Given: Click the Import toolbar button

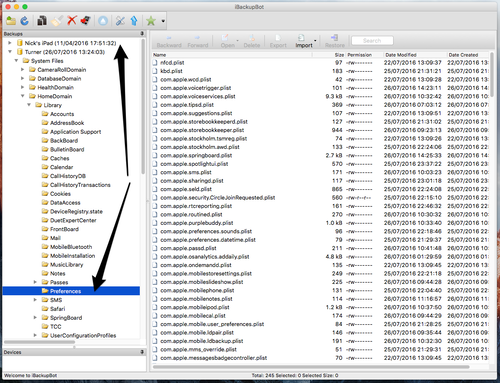Looking at the screenshot, I should click(x=304, y=42).
